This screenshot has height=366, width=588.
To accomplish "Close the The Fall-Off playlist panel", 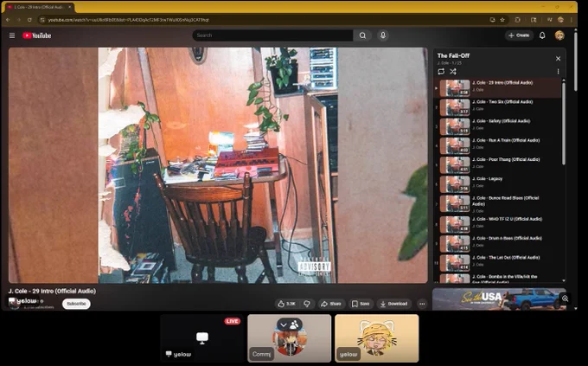I will [x=558, y=59].
